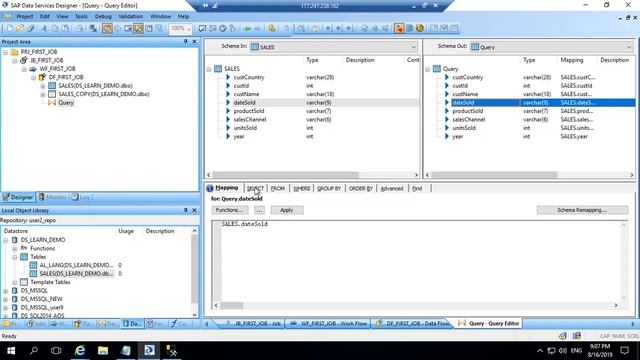The image size is (640, 360).
Task: Open the zoom 100% dropdown
Action: pyautogui.click(x=189, y=29)
